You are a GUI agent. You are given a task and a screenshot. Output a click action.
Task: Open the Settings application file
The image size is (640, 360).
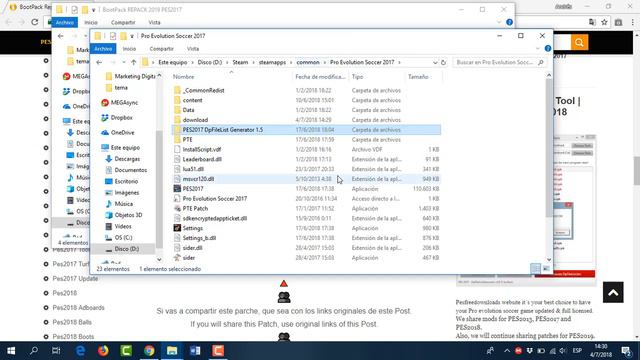[193, 228]
